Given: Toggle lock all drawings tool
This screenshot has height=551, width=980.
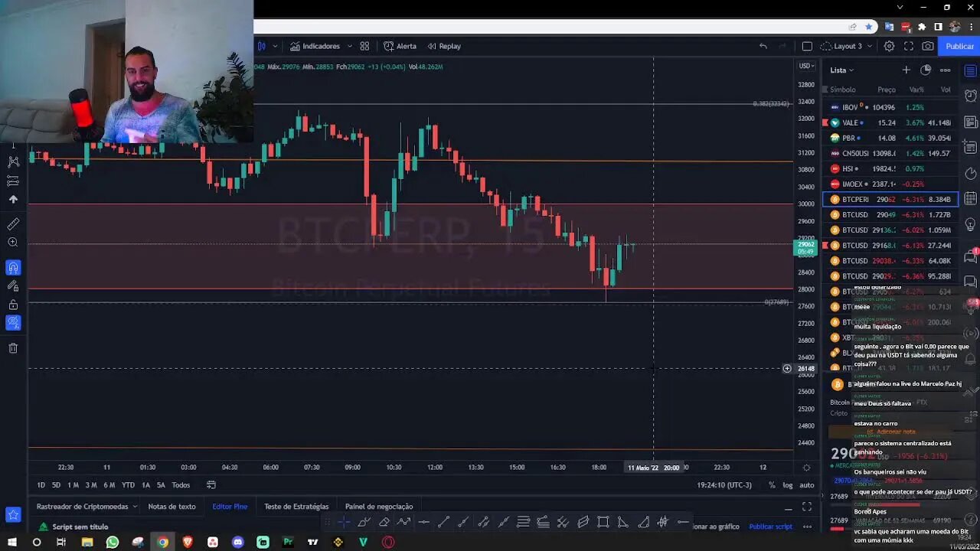Looking at the screenshot, I should (x=13, y=305).
